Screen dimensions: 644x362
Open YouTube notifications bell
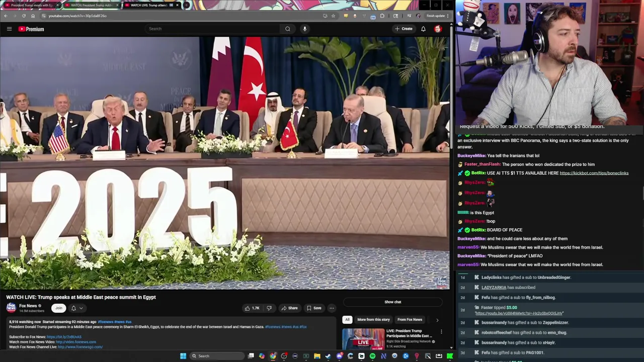coord(423,29)
